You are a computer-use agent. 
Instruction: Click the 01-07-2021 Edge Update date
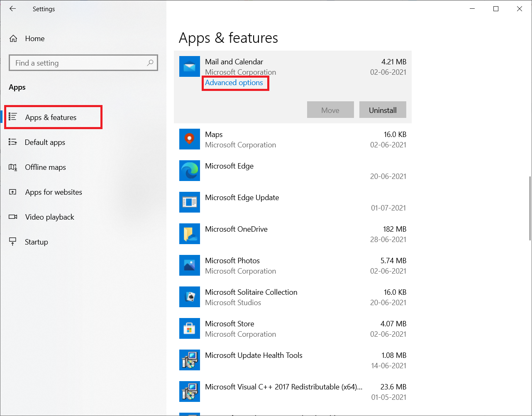(x=388, y=208)
